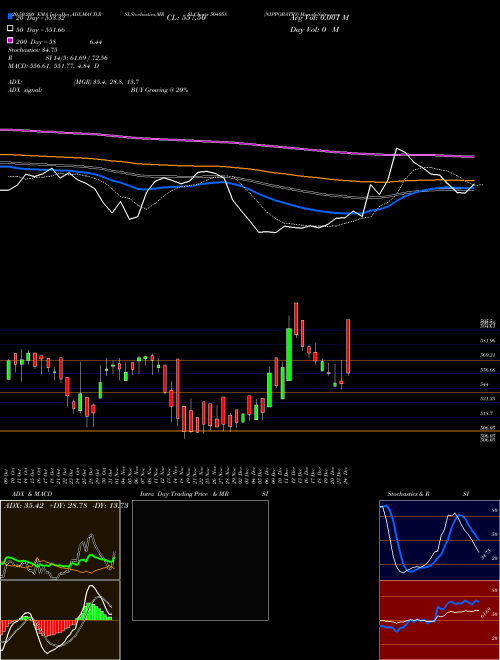Select the '50 Day - 551.66' label

(x=40, y=30)
